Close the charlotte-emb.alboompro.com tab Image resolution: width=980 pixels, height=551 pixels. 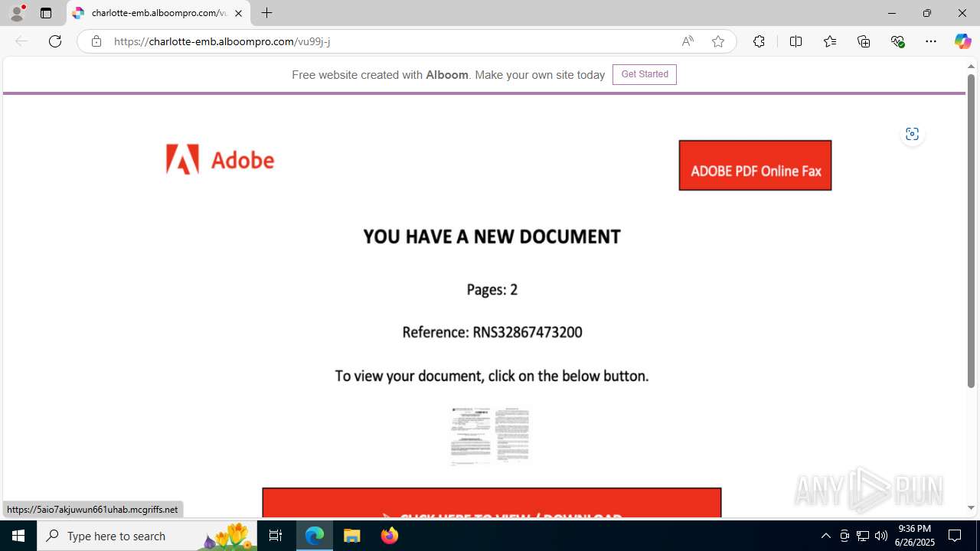238,13
